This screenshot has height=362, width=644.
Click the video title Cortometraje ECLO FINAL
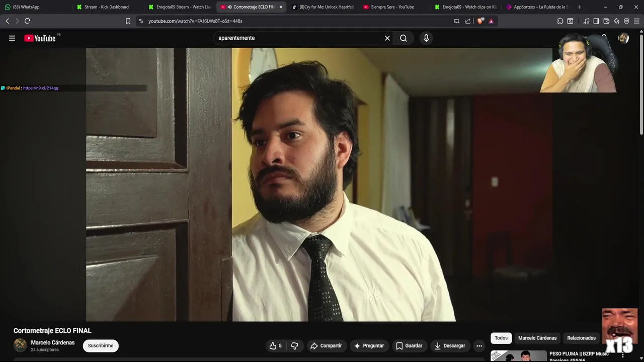(52, 331)
